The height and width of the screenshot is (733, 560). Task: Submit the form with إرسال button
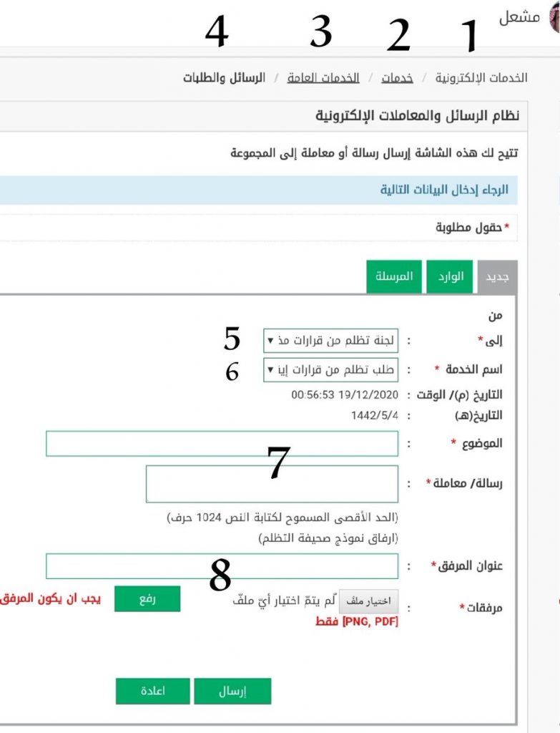pos(232,691)
